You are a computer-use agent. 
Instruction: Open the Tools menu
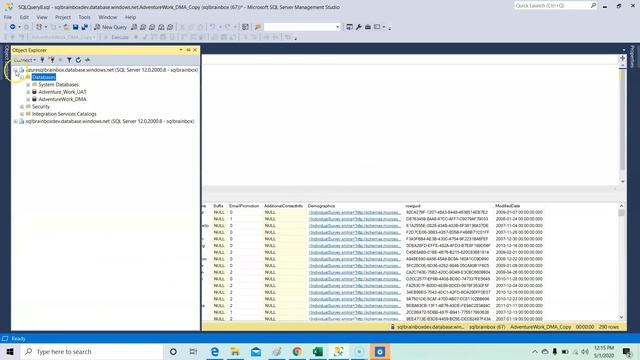click(84, 17)
